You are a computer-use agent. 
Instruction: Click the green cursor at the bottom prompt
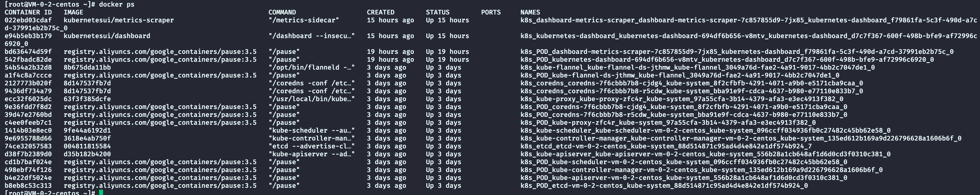pyautogui.click(x=101, y=193)
